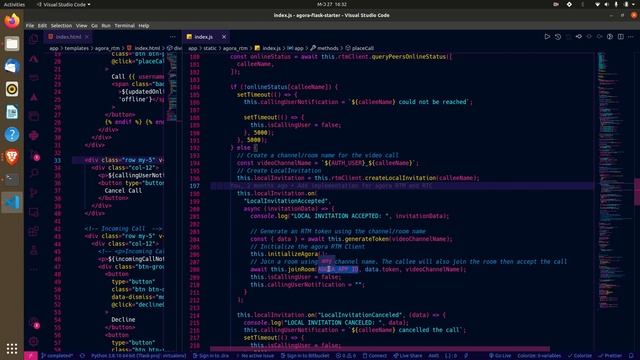Open the Manage gear icon
Viewport: 640px width, 360px height.
coord(34,341)
